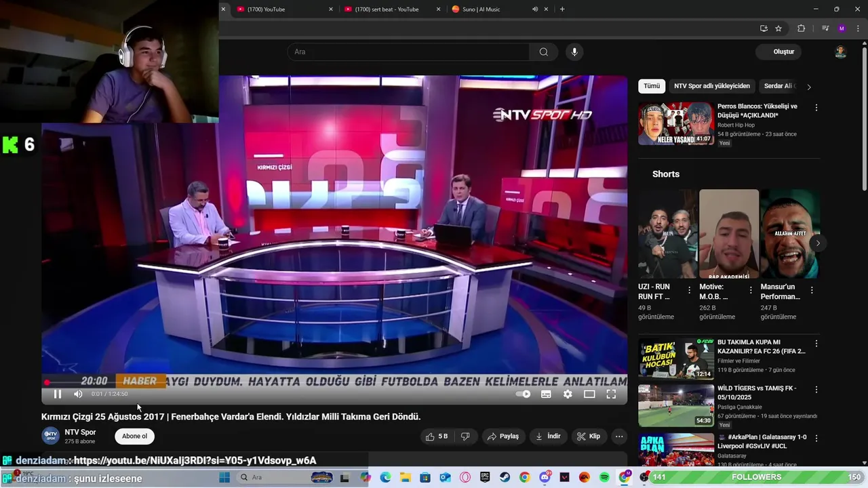
Task: Enter fullscreen video mode
Action: (x=611, y=394)
